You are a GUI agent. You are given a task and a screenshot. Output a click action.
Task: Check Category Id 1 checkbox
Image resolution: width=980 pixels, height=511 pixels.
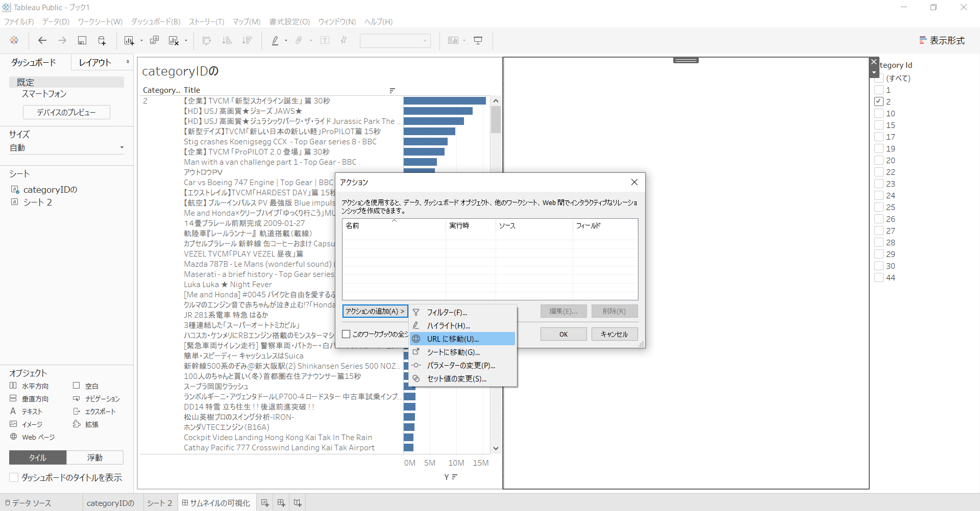[879, 90]
